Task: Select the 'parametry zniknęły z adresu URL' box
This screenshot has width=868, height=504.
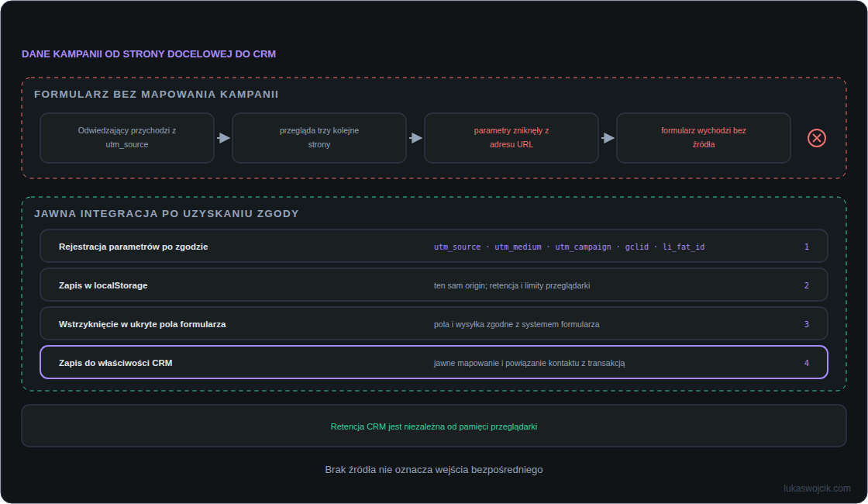Action: tap(511, 138)
